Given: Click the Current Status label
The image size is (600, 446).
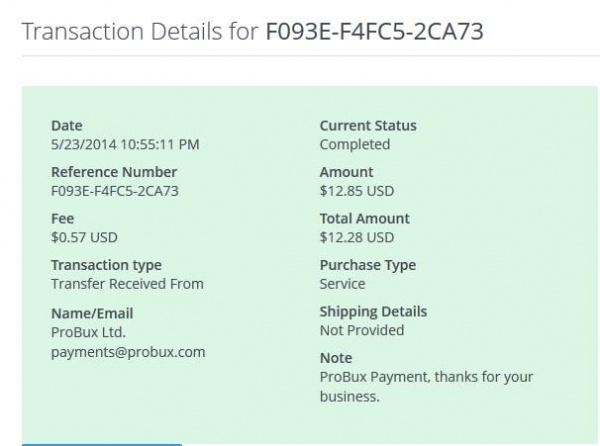Looking at the screenshot, I should tap(368, 126).
